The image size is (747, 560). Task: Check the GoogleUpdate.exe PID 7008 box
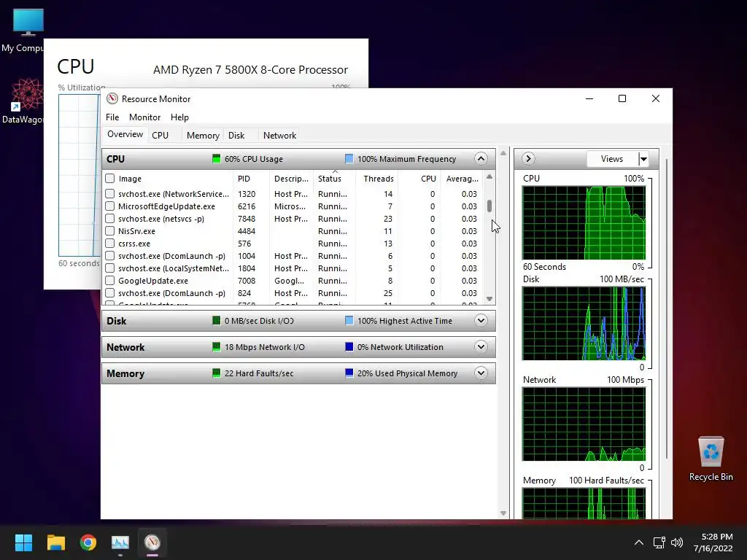pos(110,281)
